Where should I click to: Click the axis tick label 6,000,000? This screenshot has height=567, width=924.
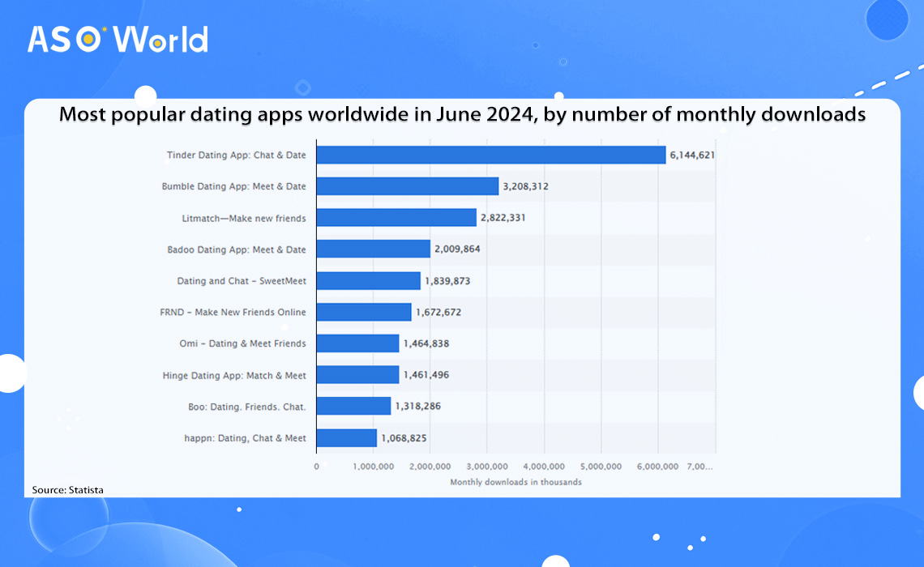pos(657,467)
